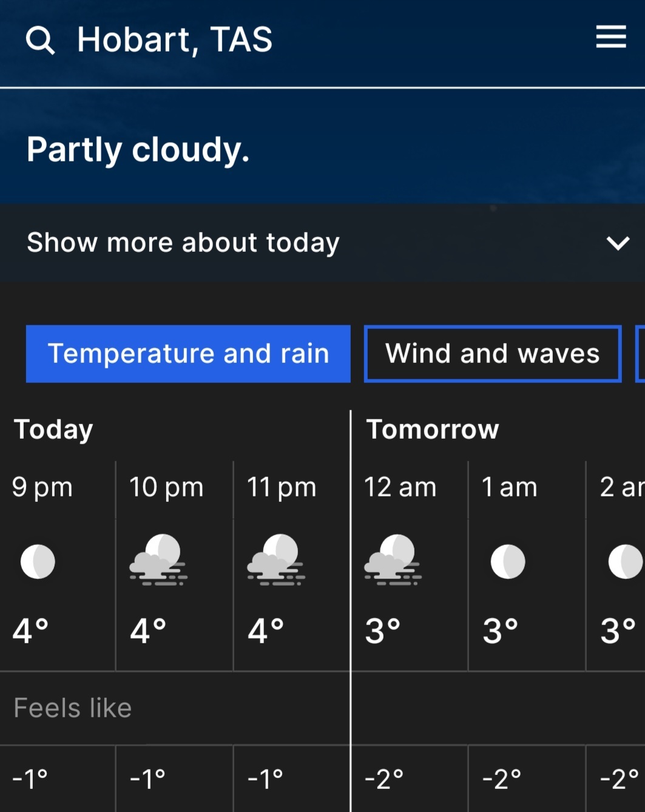
Task: Tap the search magnifier icon
Action: pyautogui.click(x=40, y=40)
